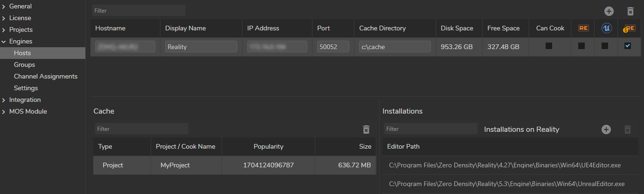644x194 pixels.
Task: Expand the General tree section
Action: [x=4, y=7]
